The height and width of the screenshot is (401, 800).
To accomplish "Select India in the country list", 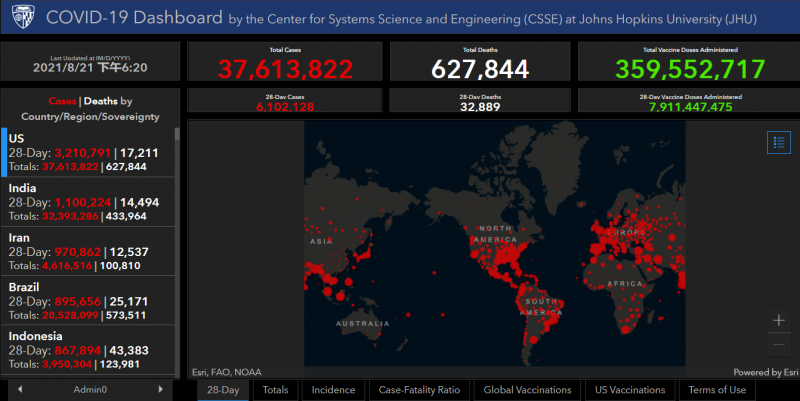I will [88, 202].
